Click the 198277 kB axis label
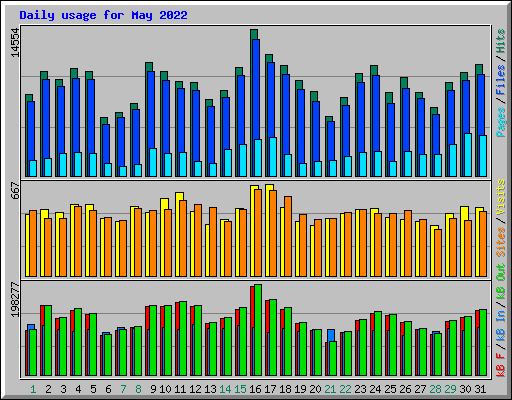Image resolution: width=512 pixels, height=400 pixels. 15,300
